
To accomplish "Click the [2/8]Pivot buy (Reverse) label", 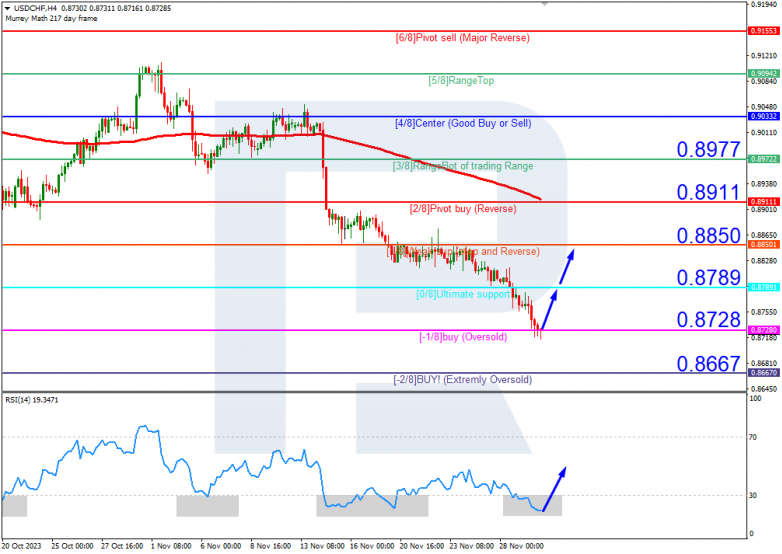I will point(463,208).
